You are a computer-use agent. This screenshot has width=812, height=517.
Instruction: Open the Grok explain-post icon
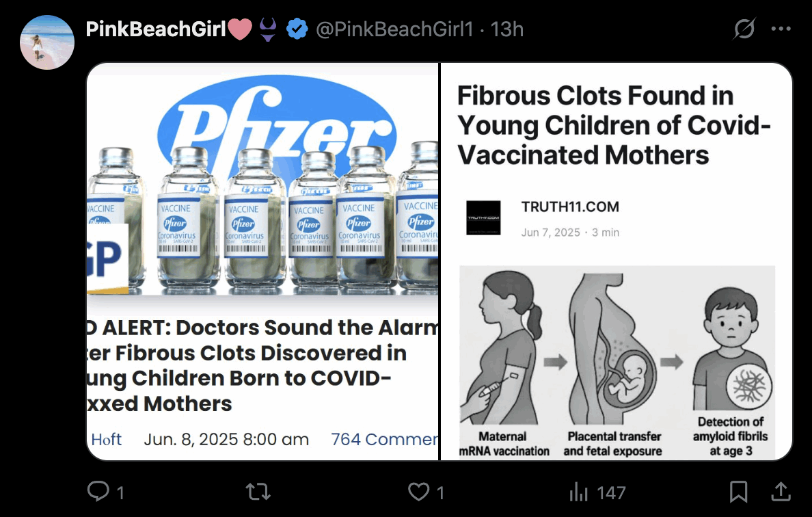[744, 29]
